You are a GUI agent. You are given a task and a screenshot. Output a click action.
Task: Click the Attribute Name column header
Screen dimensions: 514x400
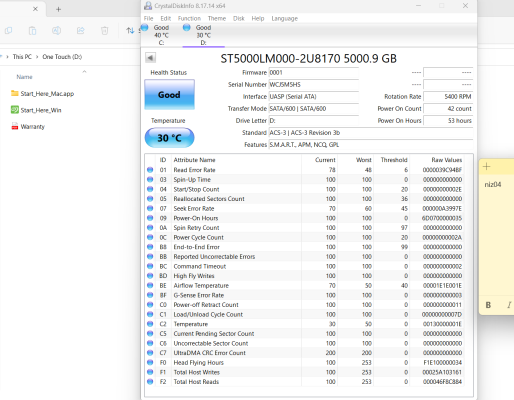[236, 160]
